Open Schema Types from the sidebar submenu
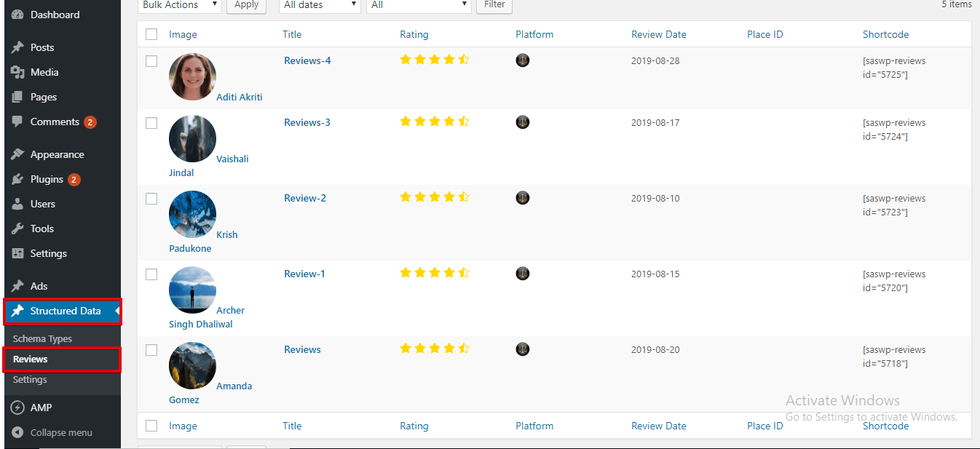980x449 pixels. click(42, 338)
